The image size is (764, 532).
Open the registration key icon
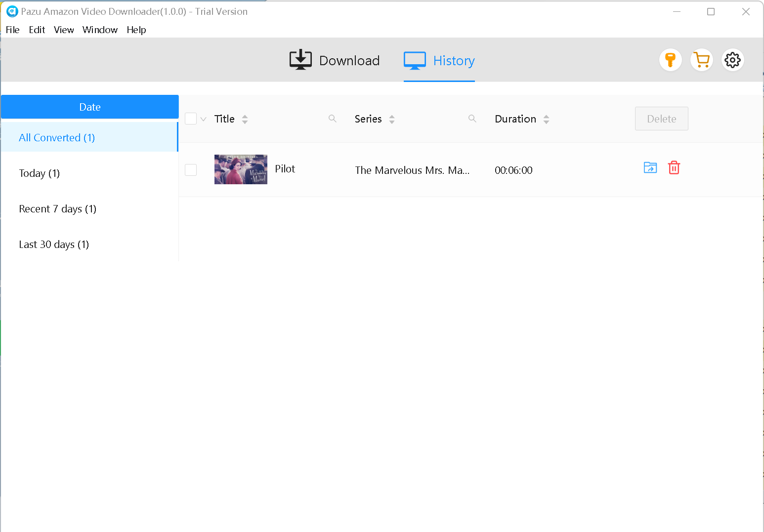coord(670,60)
